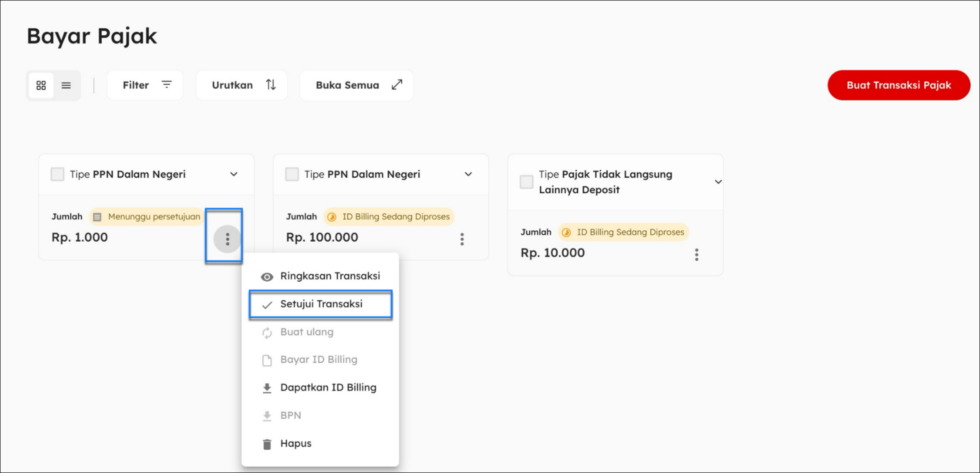Open three-dot menu on Rp. 100.000 card
This screenshot has width=980, height=473.
coord(462,239)
